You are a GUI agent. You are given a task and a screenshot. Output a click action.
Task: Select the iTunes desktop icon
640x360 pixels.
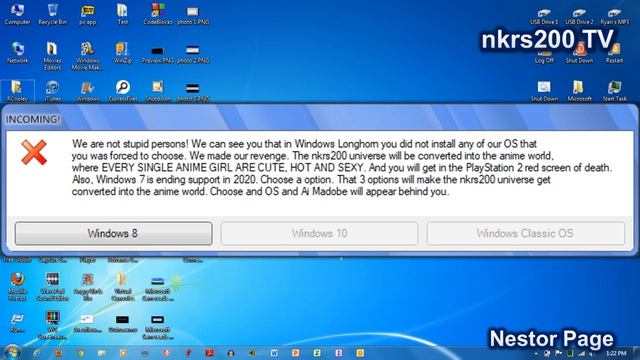[x=52, y=91]
